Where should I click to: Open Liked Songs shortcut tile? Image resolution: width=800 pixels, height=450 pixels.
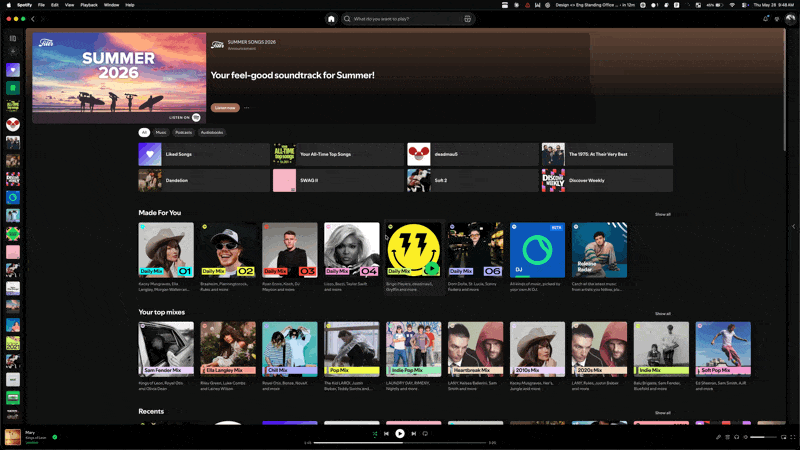tap(204, 154)
